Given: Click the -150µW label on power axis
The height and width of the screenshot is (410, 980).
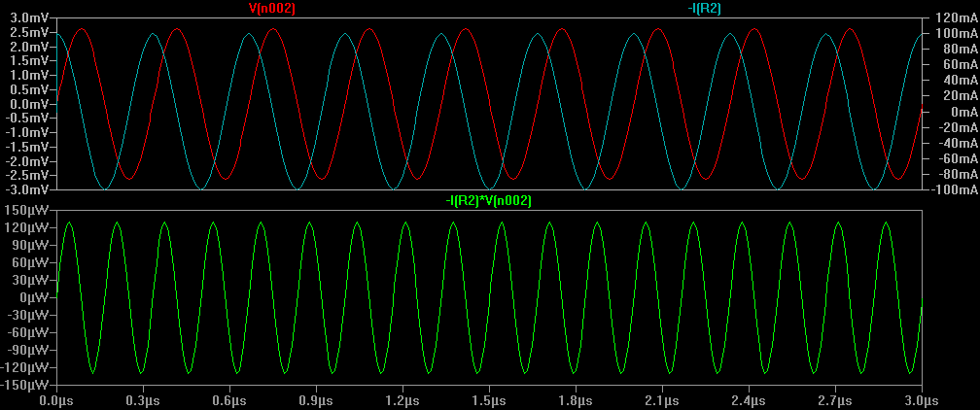Looking at the screenshot, I should (25, 385).
